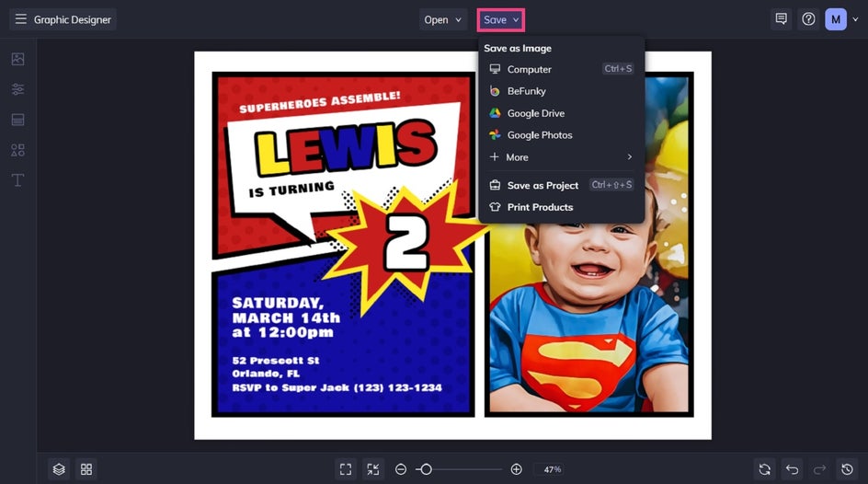Open the Layers panel button
The image size is (868, 484).
tap(59, 469)
